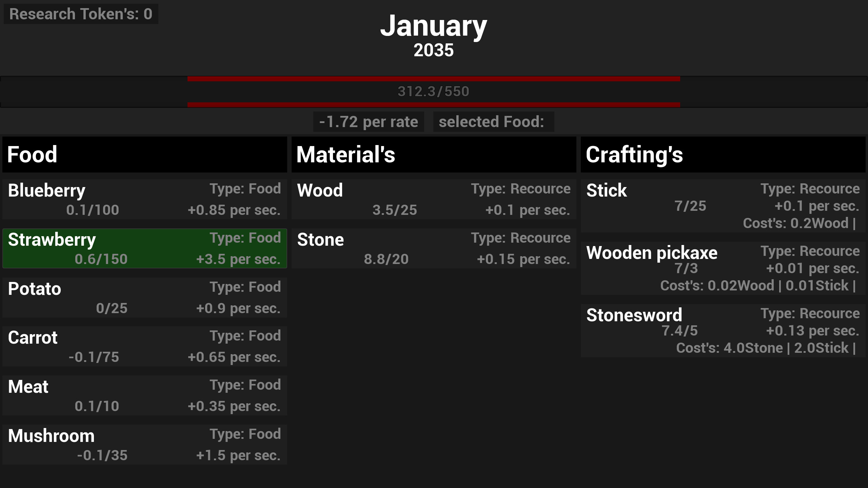Image resolution: width=868 pixels, height=488 pixels.
Task: Click the selected Food label
Action: click(x=493, y=121)
